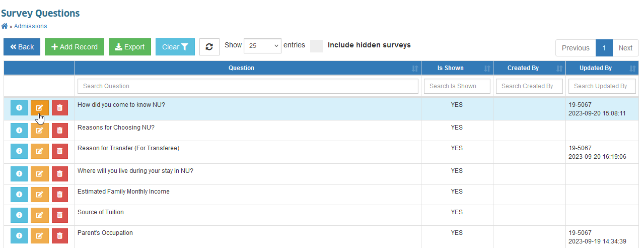View info for 'Reasons for Choosing NU?'
644x248 pixels.
click(19, 131)
